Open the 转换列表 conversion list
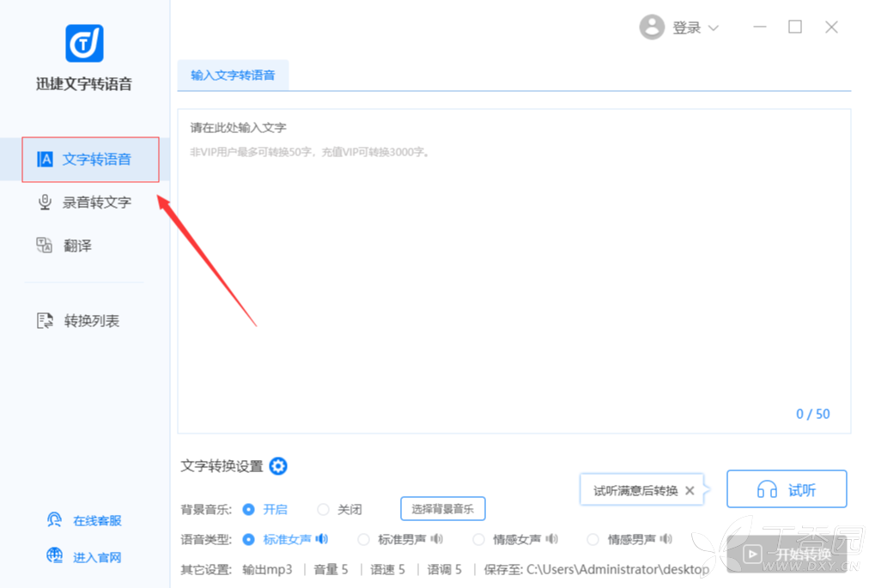The width and height of the screenshot is (875, 588). [x=91, y=321]
